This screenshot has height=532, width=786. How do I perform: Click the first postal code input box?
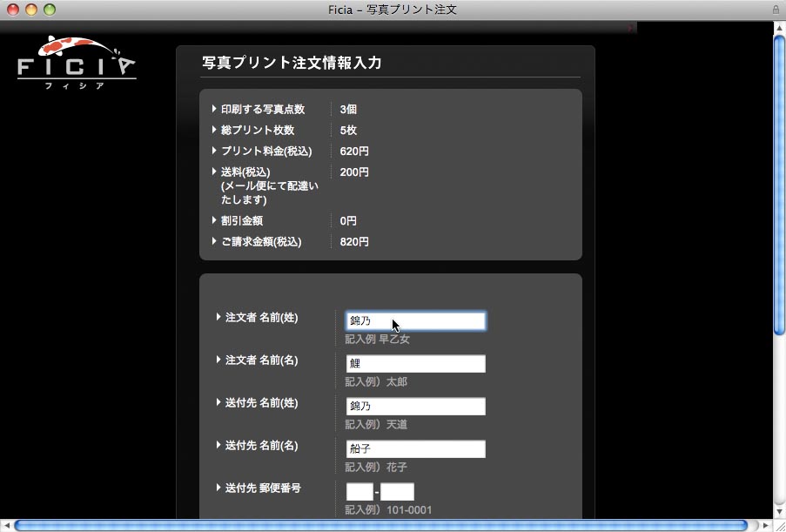358,492
